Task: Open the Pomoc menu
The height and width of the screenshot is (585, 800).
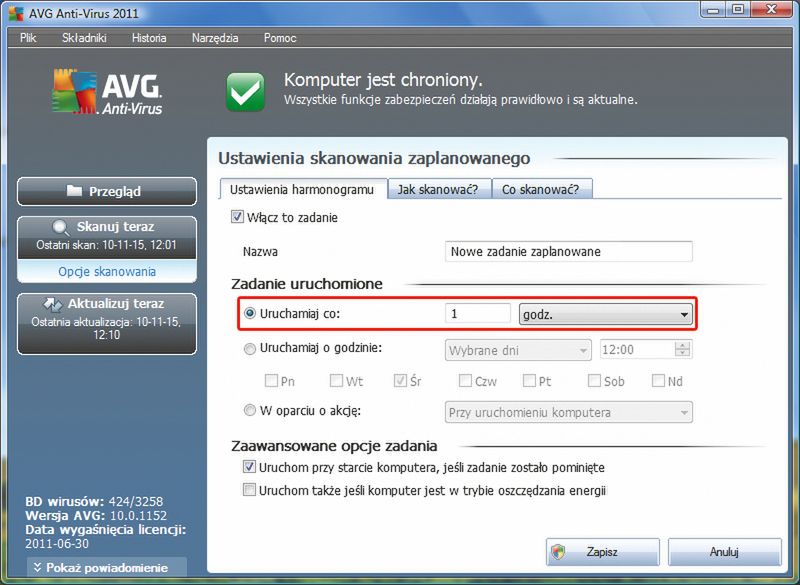Action: pyautogui.click(x=280, y=38)
